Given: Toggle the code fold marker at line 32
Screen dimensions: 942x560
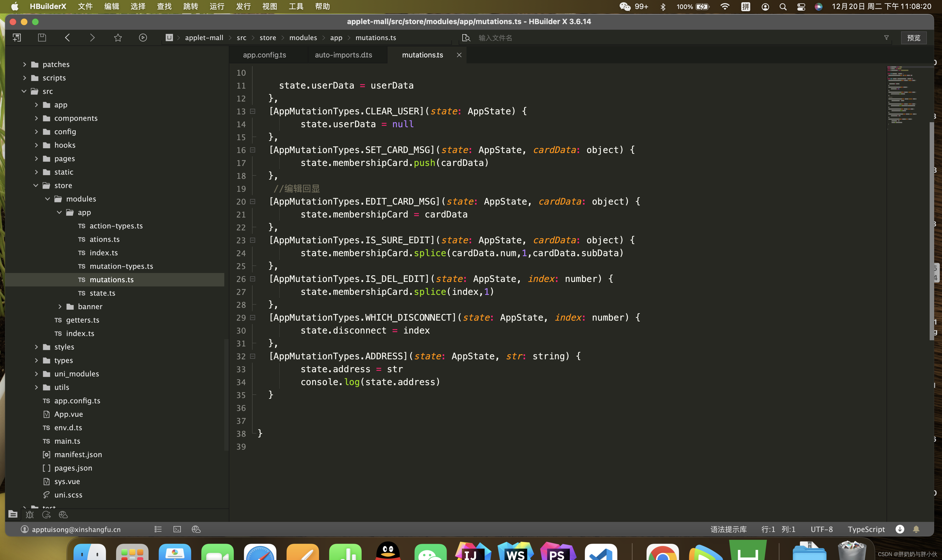Looking at the screenshot, I should [253, 356].
